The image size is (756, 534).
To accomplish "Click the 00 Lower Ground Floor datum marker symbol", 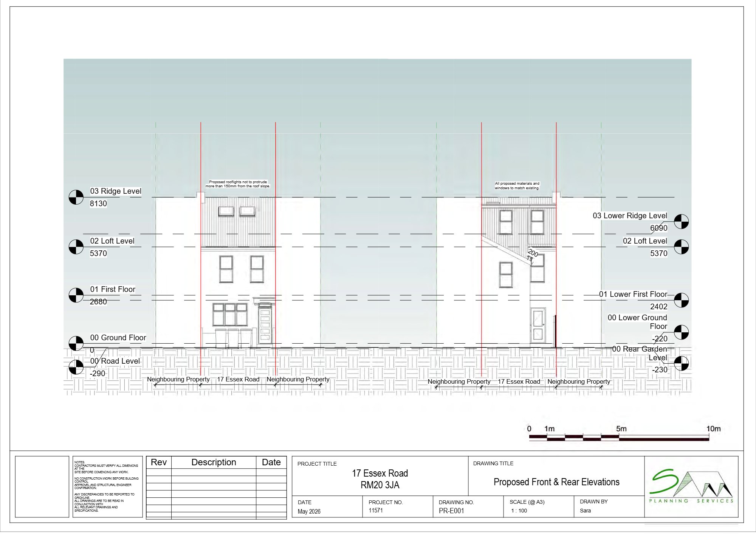I will [x=681, y=332].
